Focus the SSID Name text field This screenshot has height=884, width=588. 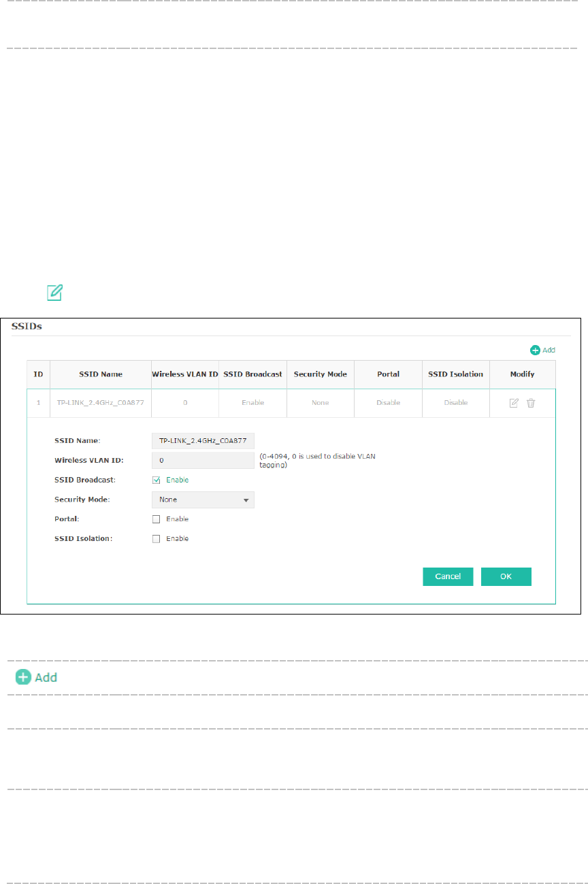click(203, 441)
